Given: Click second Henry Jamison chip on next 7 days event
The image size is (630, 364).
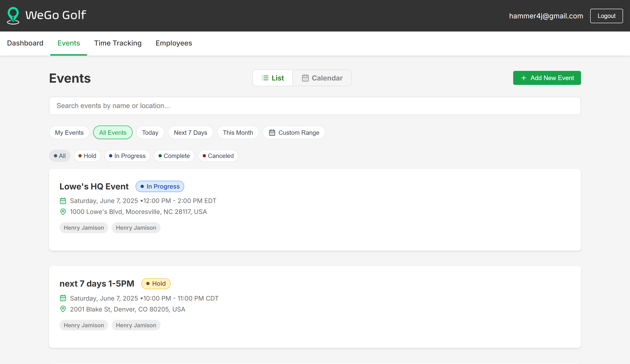Looking at the screenshot, I should 136,325.
